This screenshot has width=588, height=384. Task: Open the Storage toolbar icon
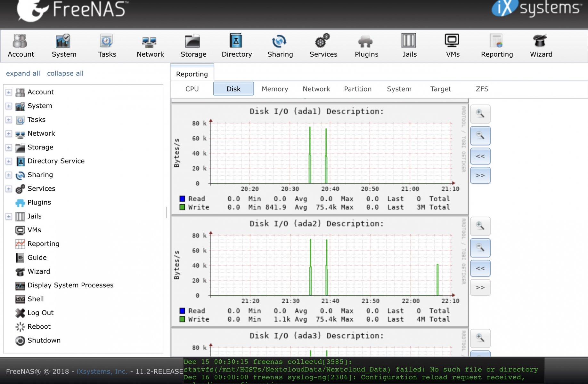pos(193,46)
